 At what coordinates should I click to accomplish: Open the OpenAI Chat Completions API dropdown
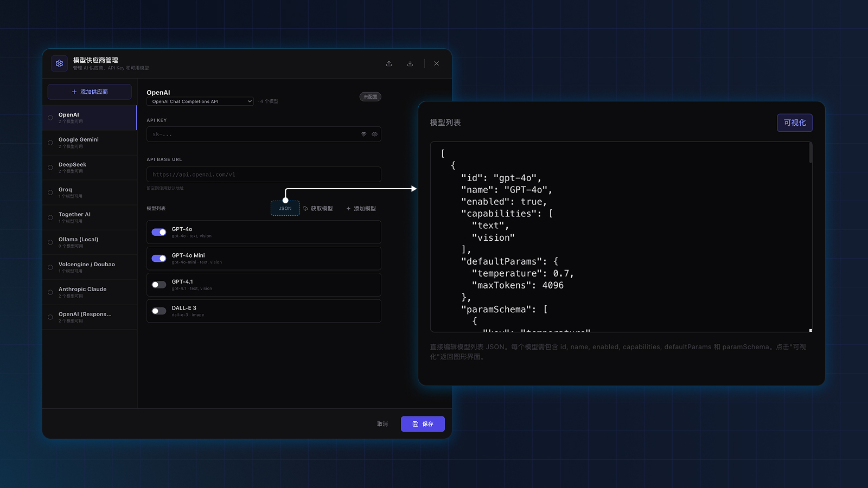[200, 101]
